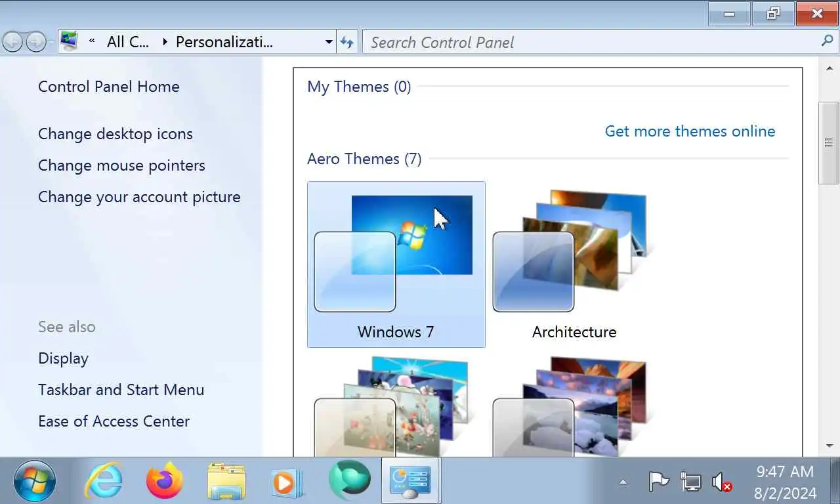The image size is (840, 504).
Task: Show hidden system tray icons
Action: (x=623, y=482)
